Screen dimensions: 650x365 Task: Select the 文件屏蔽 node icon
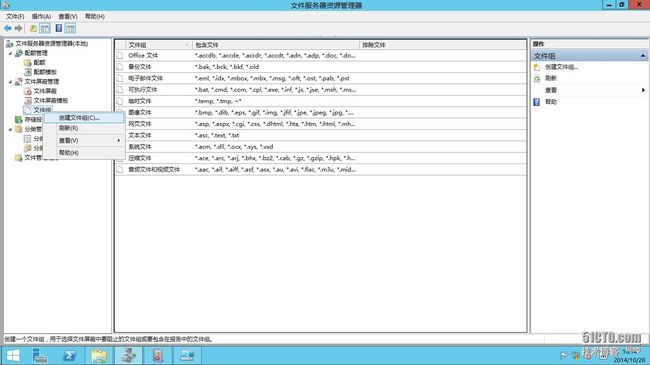point(28,91)
